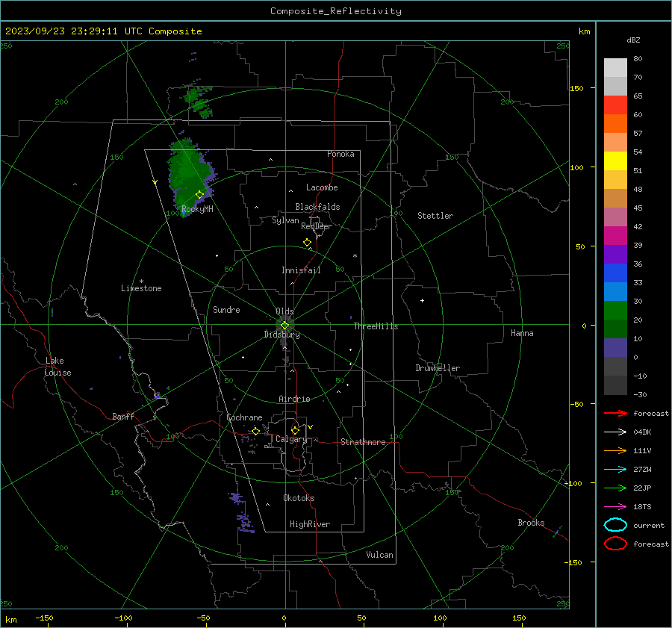Pick the purple swatch on dBZ scale
This screenshot has height=628, width=672.
click(615, 254)
